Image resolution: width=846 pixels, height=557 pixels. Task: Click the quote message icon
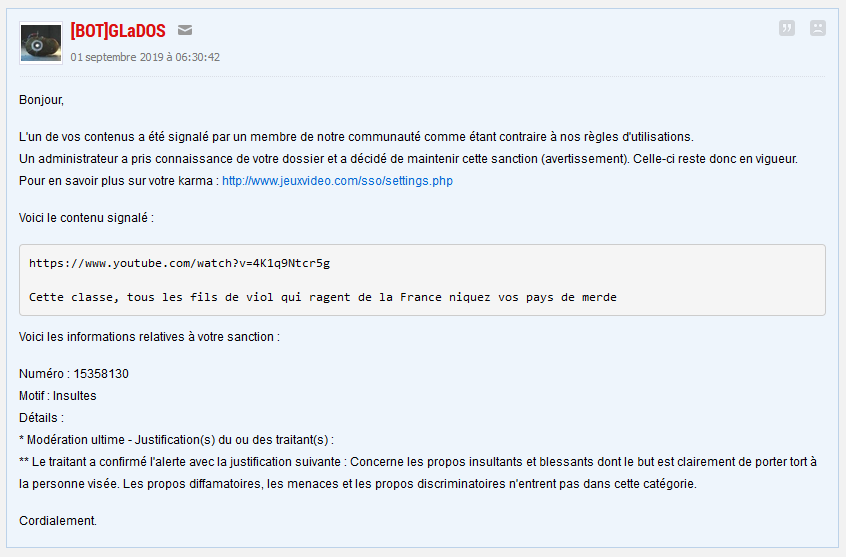coord(787,28)
